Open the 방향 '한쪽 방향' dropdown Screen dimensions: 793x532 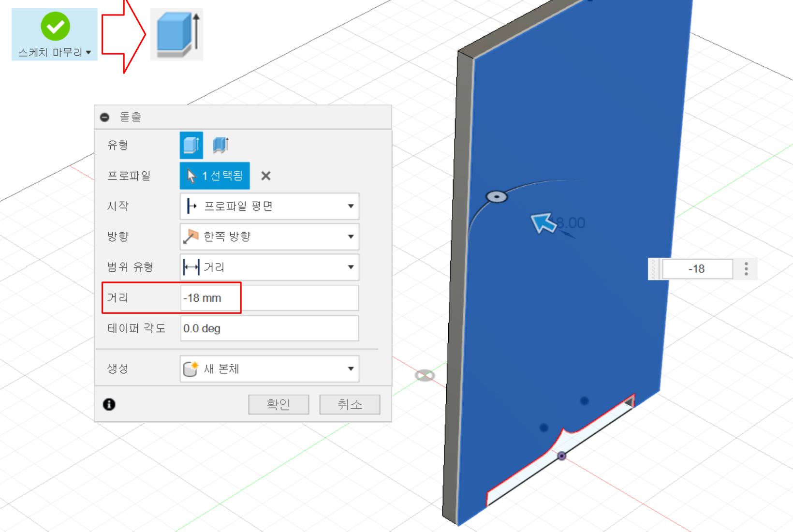tap(269, 236)
